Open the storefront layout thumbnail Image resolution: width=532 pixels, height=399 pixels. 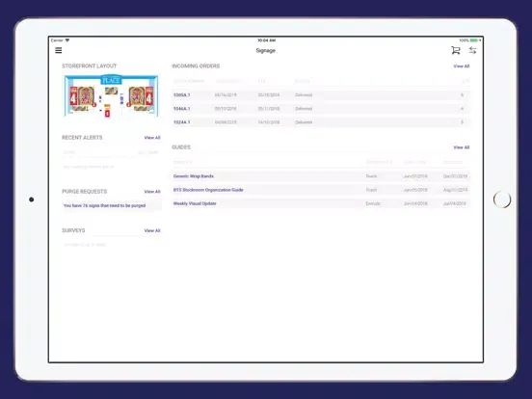click(x=111, y=96)
